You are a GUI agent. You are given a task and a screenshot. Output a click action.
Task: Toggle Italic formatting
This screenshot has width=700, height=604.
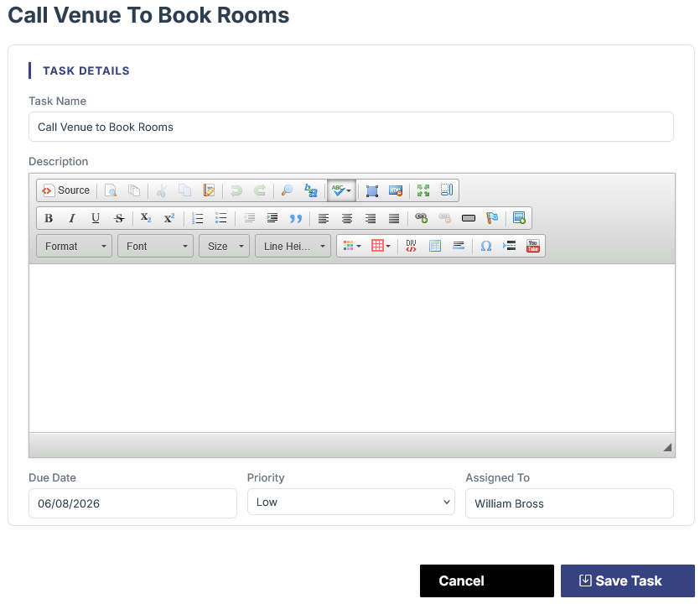pyautogui.click(x=72, y=218)
